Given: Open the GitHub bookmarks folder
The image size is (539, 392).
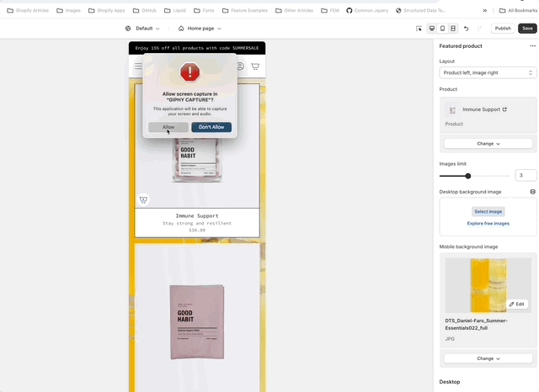Looking at the screenshot, I should pyautogui.click(x=144, y=11).
